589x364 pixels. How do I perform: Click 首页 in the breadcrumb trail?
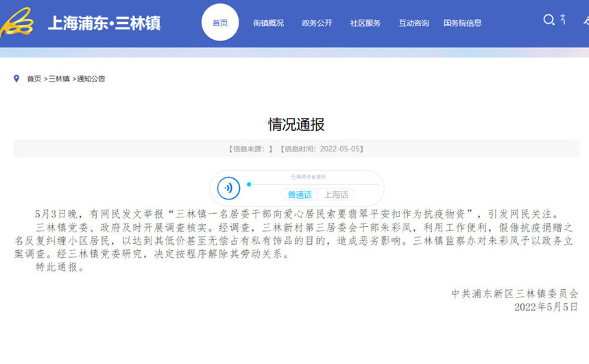point(34,79)
